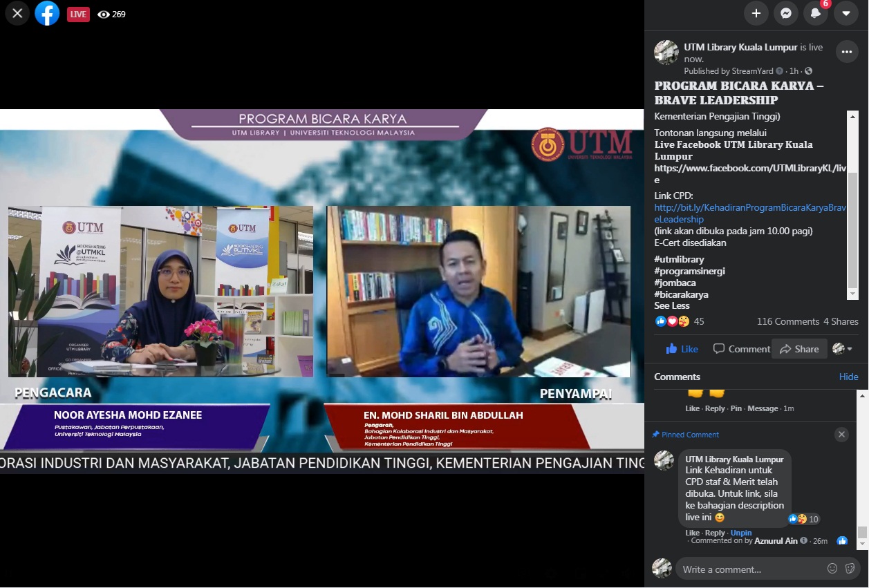Toggle Like on the live post
Screen dimensions: 869x588
[682, 349]
